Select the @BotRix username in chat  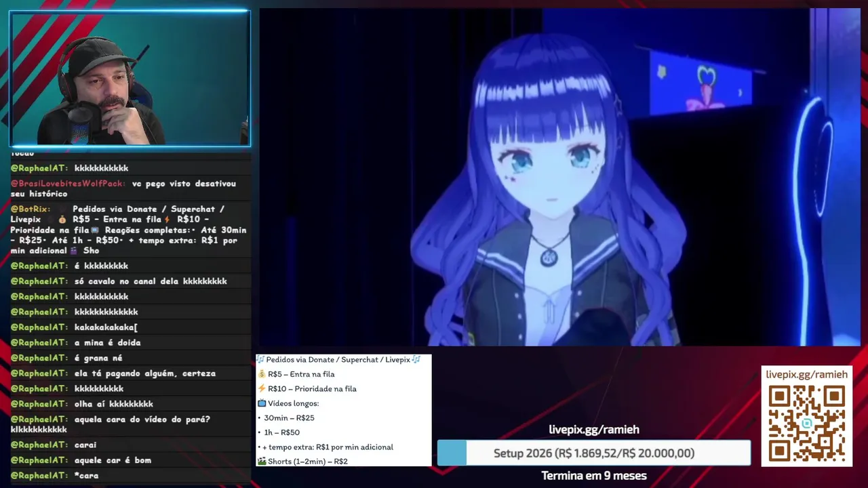coord(30,209)
